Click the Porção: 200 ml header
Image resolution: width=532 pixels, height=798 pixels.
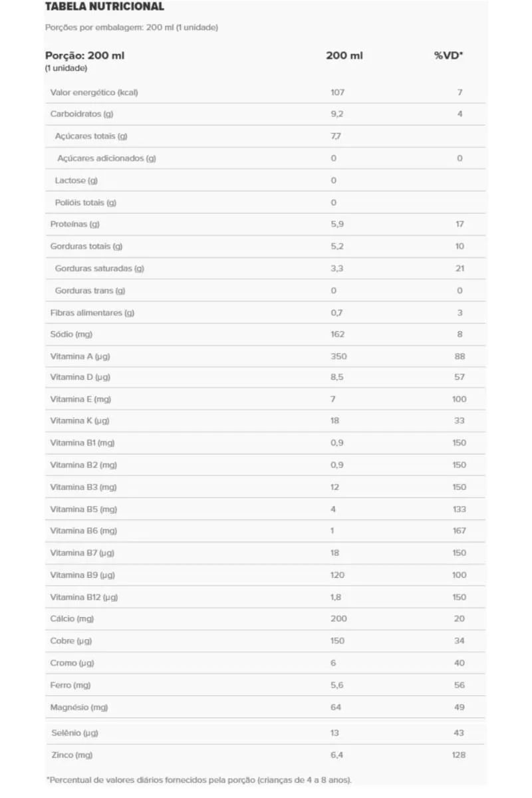click(84, 56)
